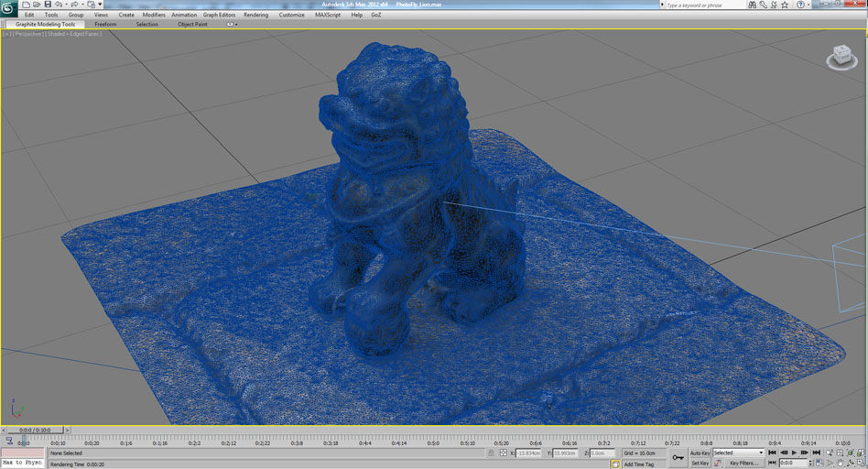This screenshot has height=469, width=868.
Task: Click the Set Keys large key button
Action: pyautogui.click(x=678, y=457)
